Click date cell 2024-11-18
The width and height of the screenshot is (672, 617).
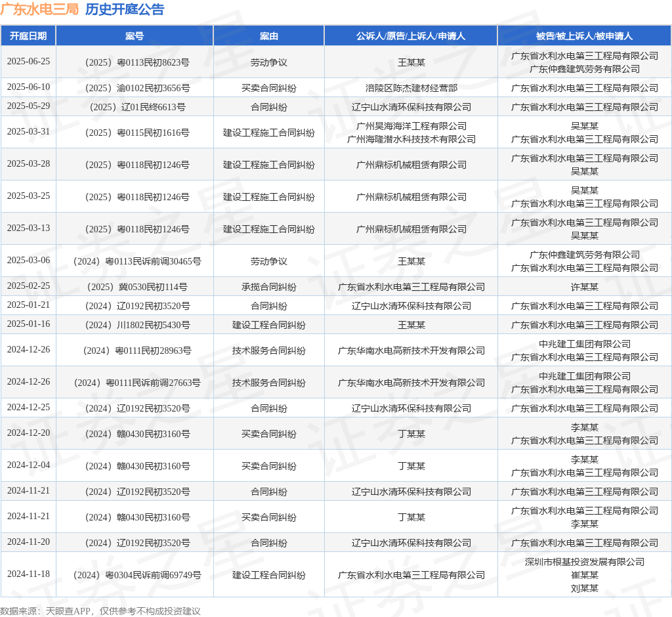tap(28, 574)
